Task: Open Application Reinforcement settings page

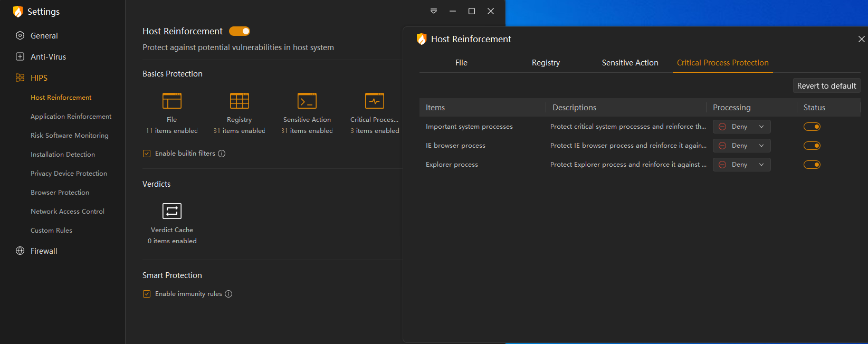Action: [x=71, y=117]
